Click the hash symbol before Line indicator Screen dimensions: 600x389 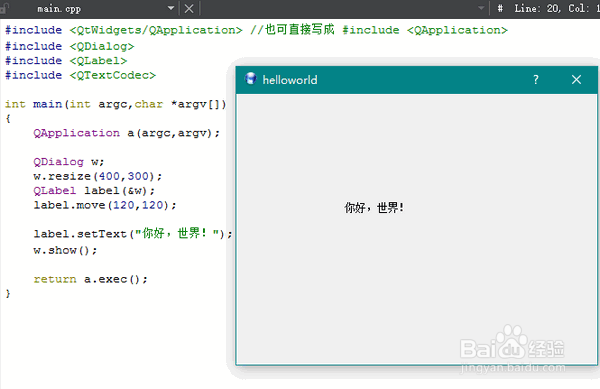coord(500,8)
